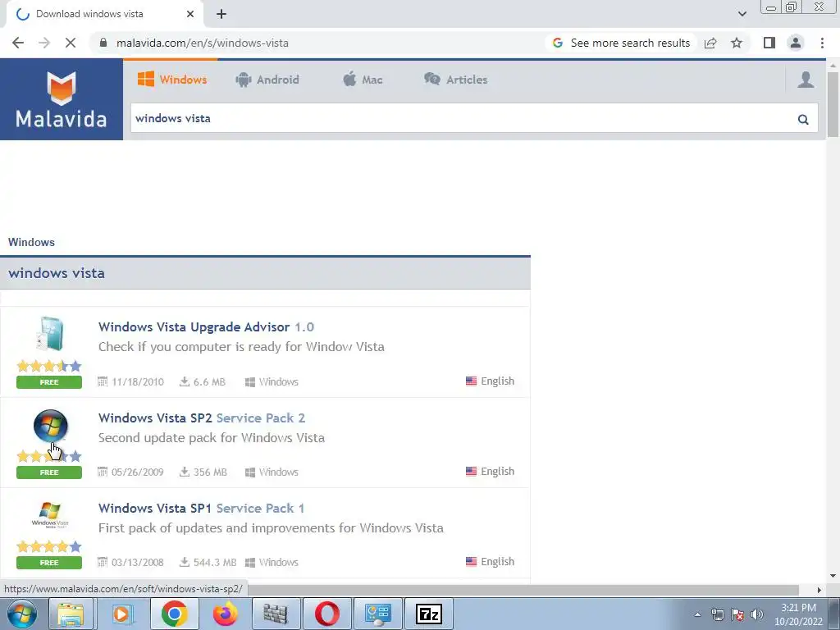Click scroll down arrow of page

pyautogui.click(x=833, y=576)
